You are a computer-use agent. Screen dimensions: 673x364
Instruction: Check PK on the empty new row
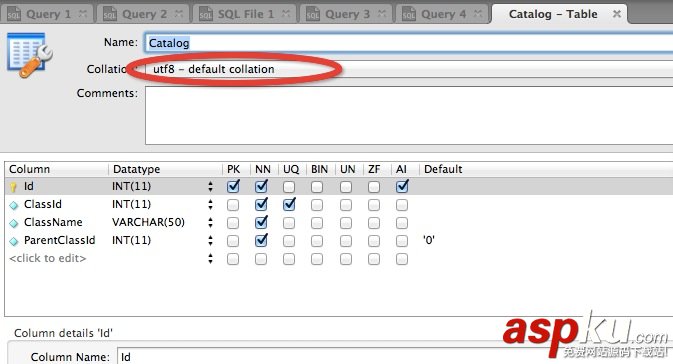tap(233, 259)
